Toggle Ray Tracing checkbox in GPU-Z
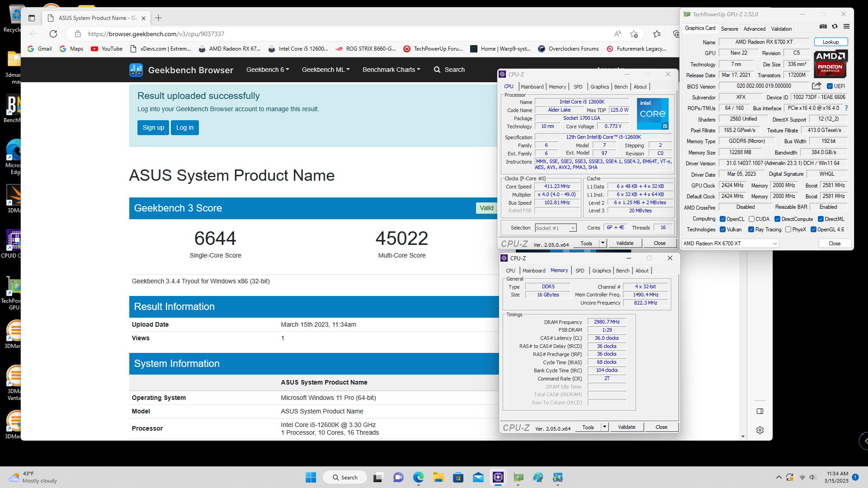The image size is (868, 488). click(x=751, y=230)
